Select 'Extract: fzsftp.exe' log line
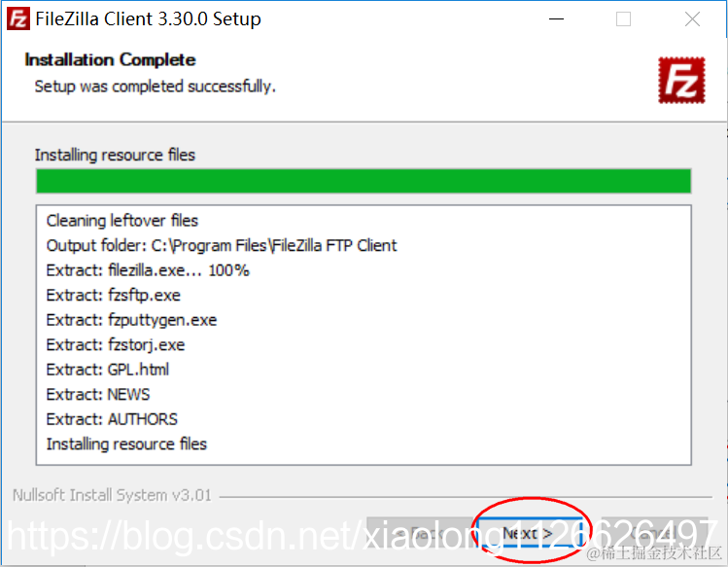 pos(114,295)
